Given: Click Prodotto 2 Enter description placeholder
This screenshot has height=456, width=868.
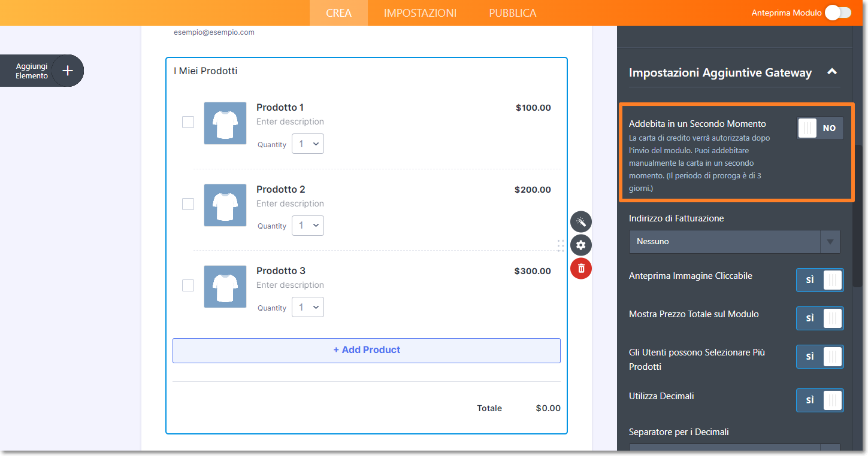Looking at the screenshot, I should [290, 203].
